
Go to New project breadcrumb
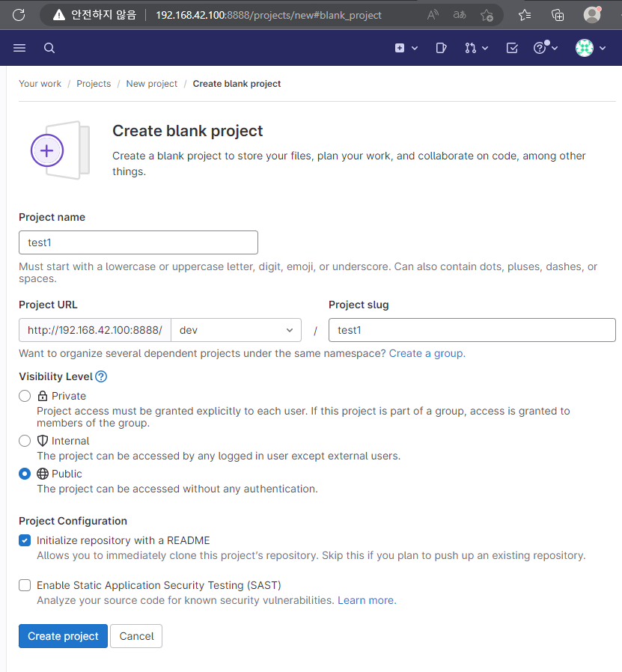point(152,84)
